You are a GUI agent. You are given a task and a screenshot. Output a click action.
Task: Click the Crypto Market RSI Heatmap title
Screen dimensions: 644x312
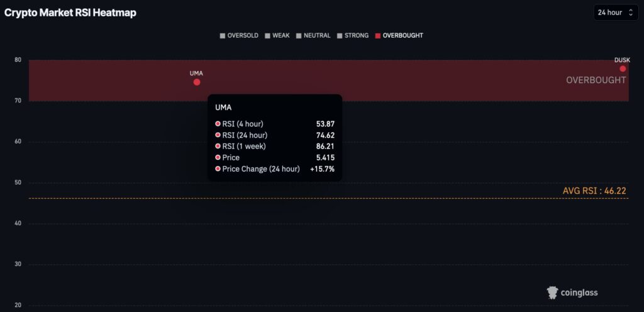click(x=70, y=13)
